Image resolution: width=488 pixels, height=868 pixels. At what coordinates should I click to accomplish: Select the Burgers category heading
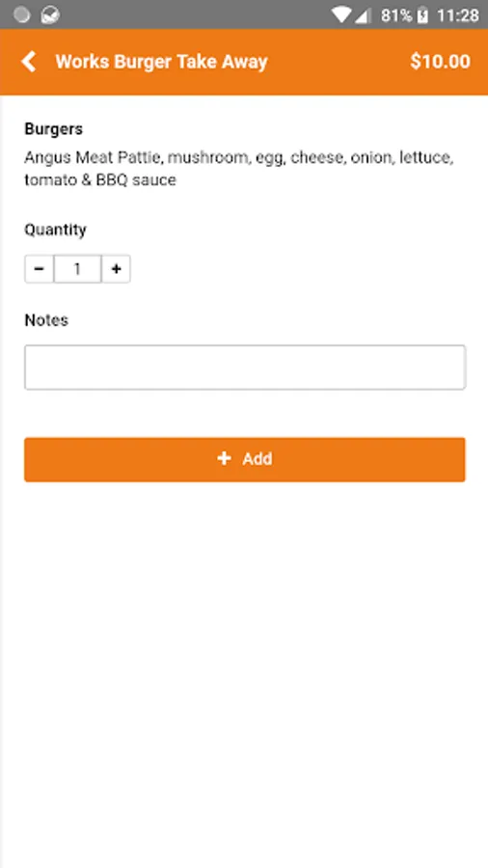coord(54,129)
